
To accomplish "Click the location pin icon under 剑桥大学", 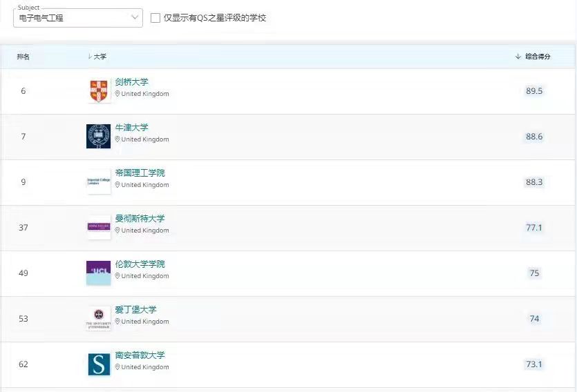I will [117, 94].
